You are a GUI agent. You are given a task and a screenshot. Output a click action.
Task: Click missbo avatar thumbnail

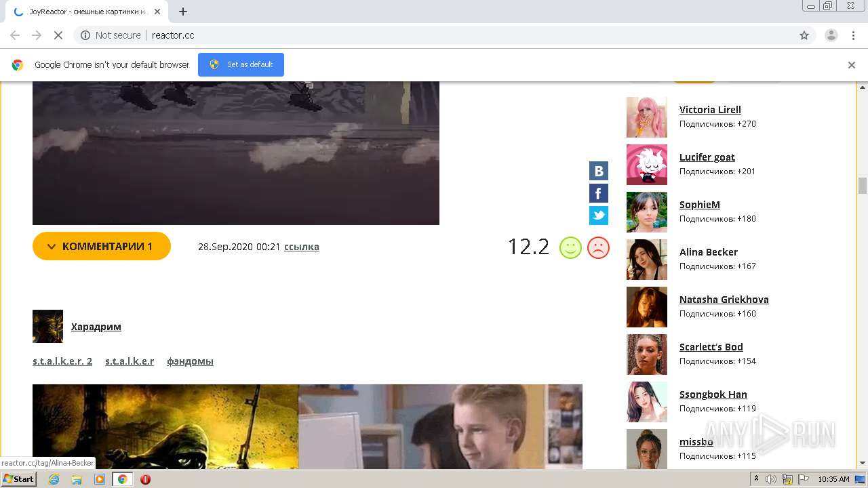coord(647,449)
